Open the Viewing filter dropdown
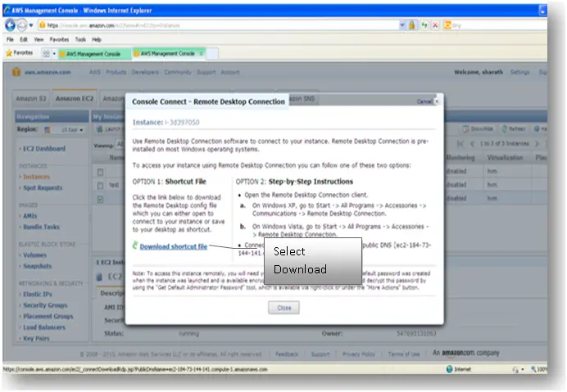Image resolution: width=567 pixels, height=392 pixels. (120, 145)
